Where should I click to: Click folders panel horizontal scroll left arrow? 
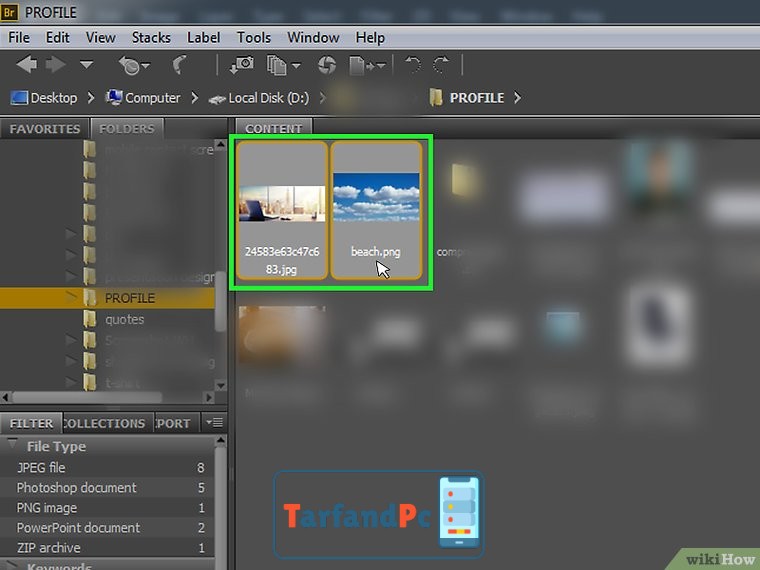[x=5, y=397]
